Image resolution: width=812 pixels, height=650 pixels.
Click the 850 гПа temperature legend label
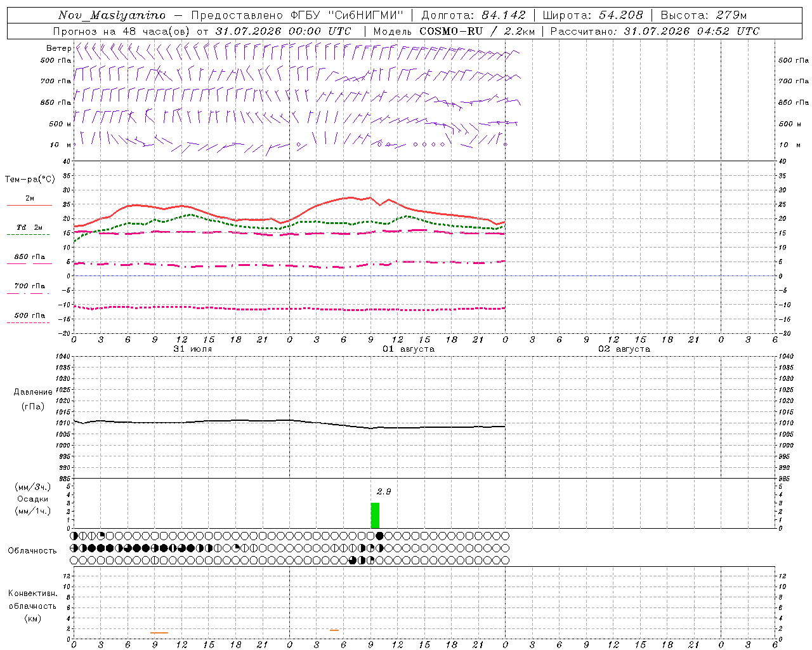29,257
